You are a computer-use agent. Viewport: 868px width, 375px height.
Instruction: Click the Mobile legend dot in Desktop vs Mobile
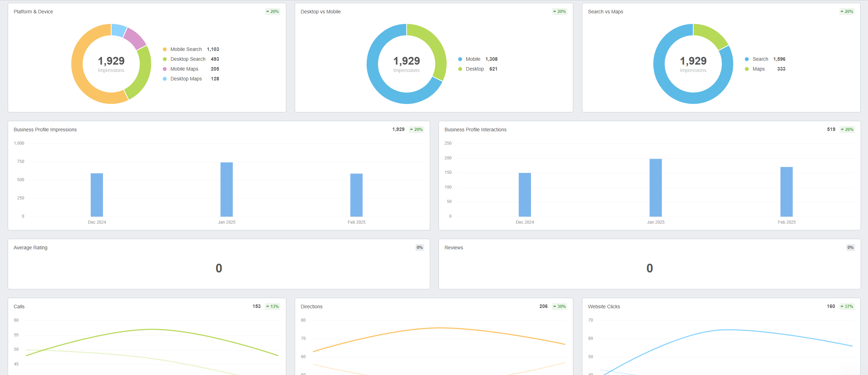pyautogui.click(x=460, y=59)
